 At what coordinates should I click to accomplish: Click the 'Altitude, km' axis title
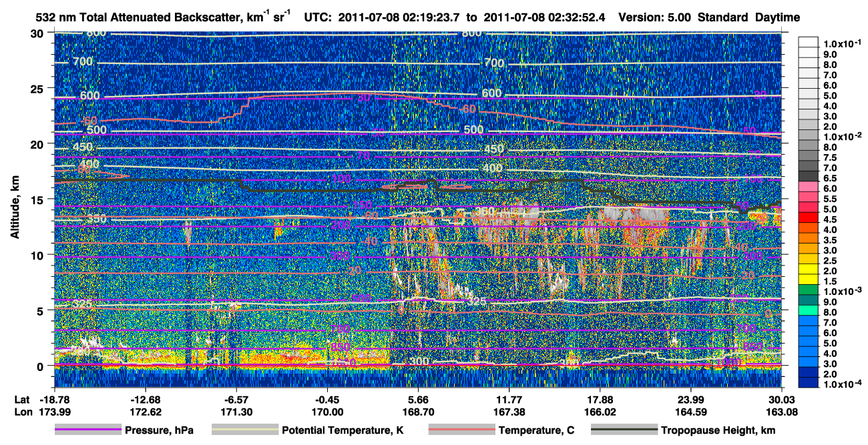(x=15, y=207)
